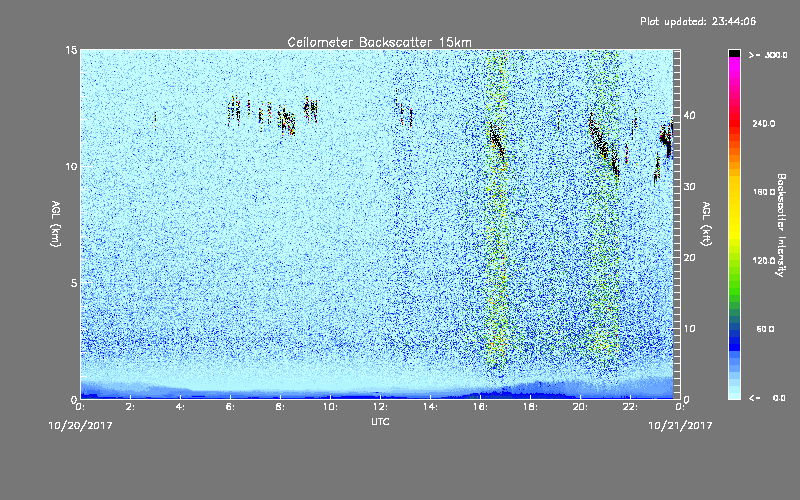Click the 22: hour tick label on time axis
Viewport: 800px width, 500px height.
(x=630, y=407)
